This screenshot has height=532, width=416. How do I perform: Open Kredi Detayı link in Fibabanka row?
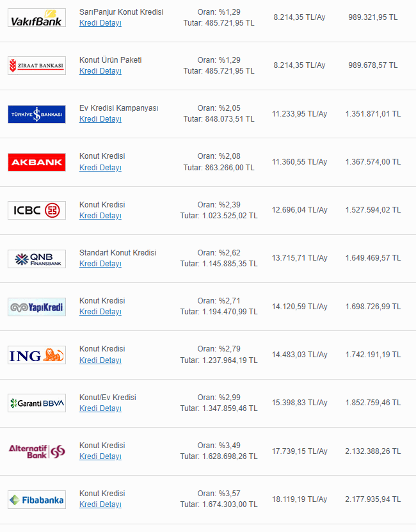100,504
